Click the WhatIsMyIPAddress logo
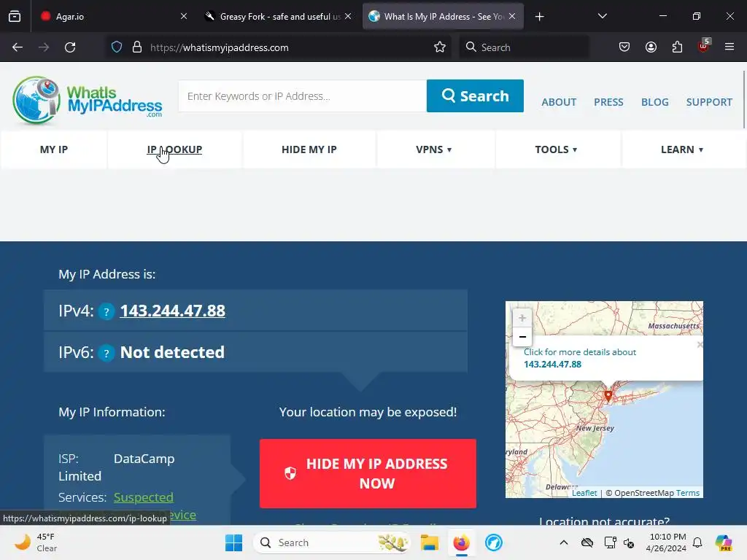 pyautogui.click(x=88, y=101)
